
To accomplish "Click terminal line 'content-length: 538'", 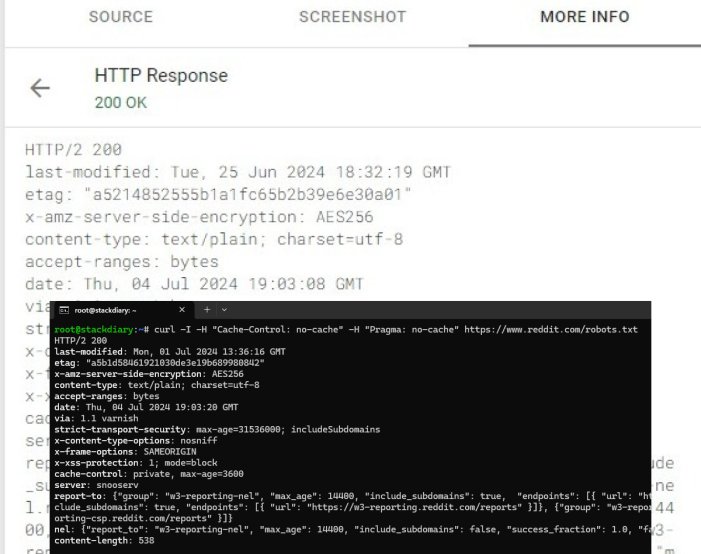I will pos(104,541).
